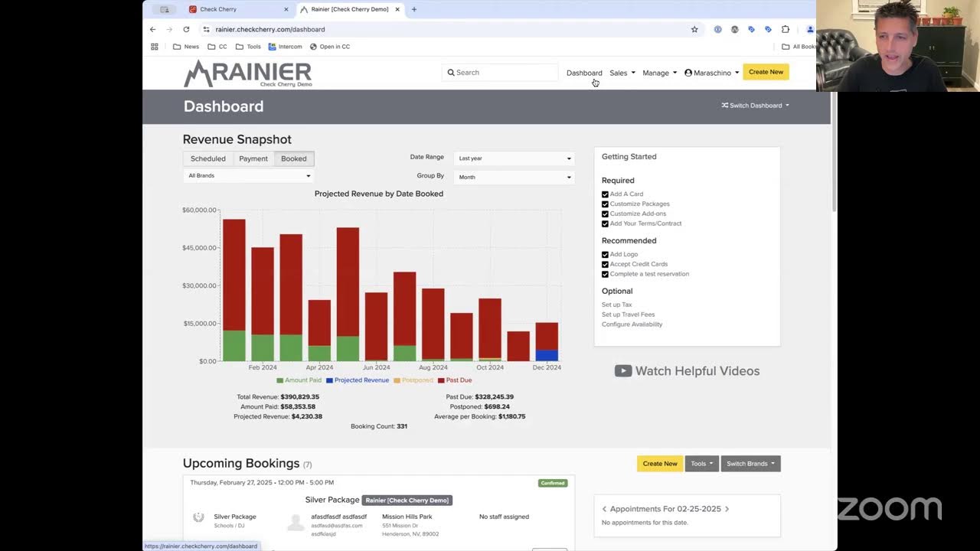This screenshot has width=980, height=551.
Task: Click the Rainier logo
Action: [x=247, y=73]
